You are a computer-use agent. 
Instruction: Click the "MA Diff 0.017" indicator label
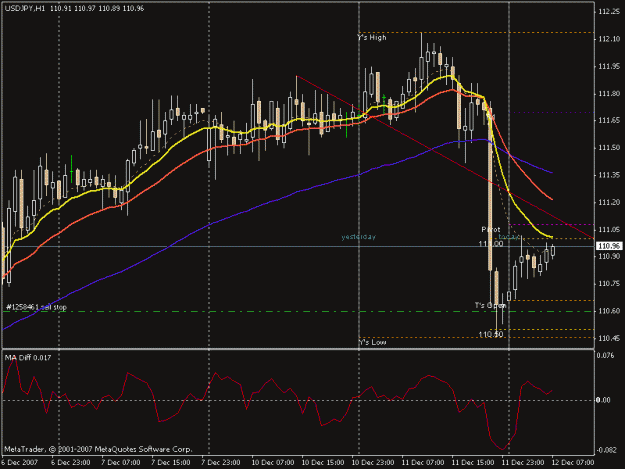click(28, 357)
